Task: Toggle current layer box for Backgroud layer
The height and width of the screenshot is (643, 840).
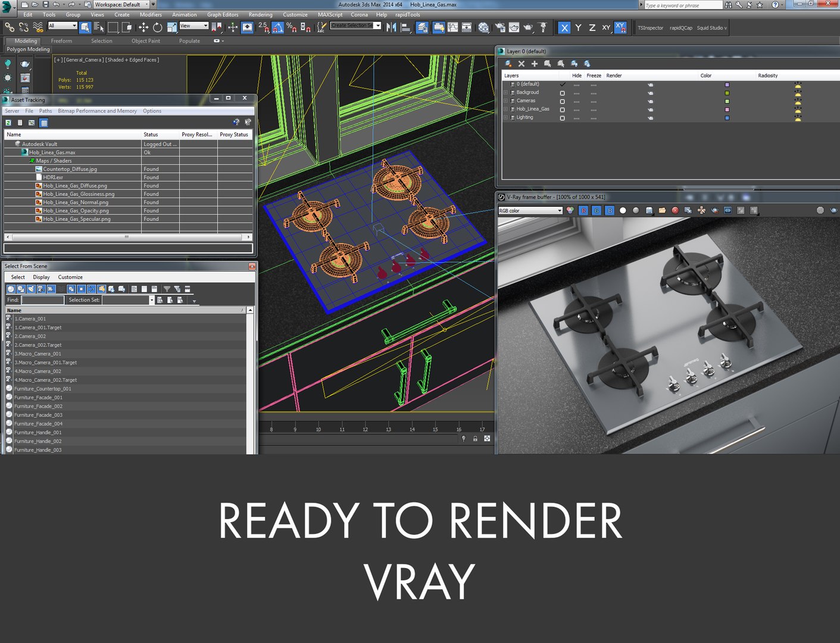Action: coord(562,93)
